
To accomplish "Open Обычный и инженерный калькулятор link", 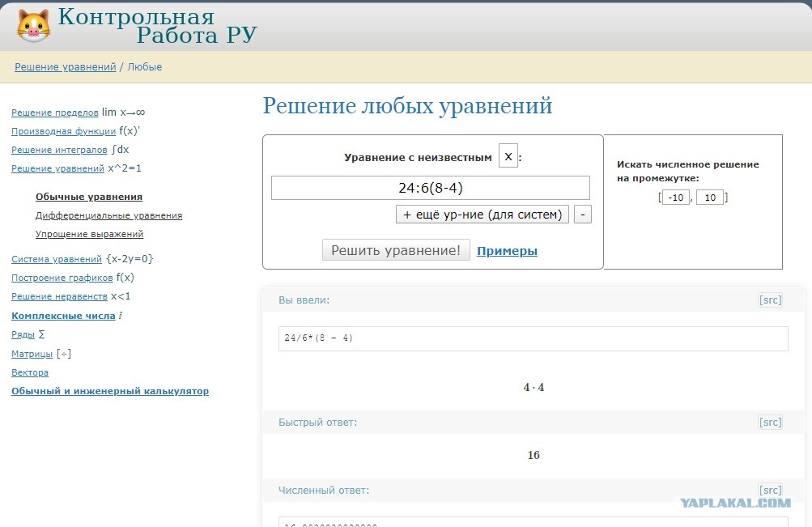I will coord(110,391).
